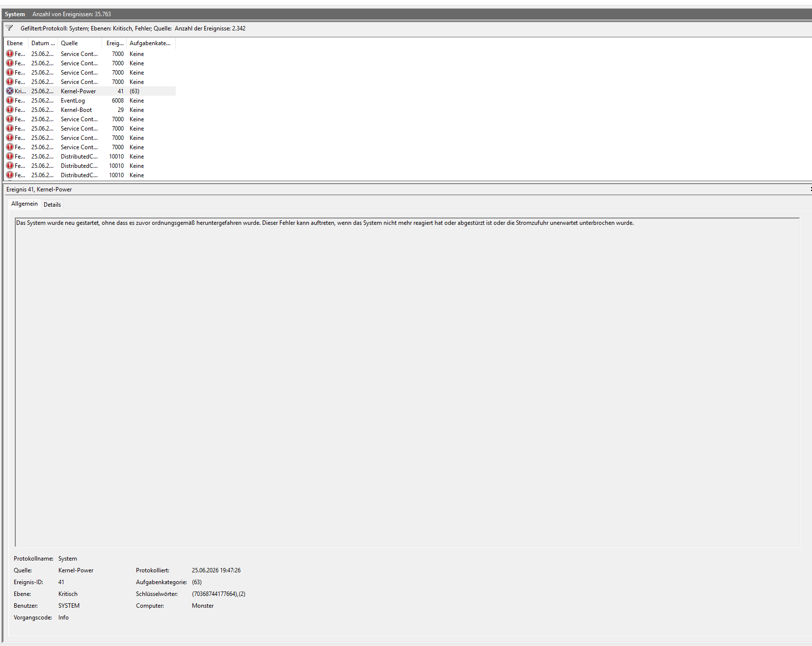
Task: Click the 'Computer:' field label
Action: point(150,606)
